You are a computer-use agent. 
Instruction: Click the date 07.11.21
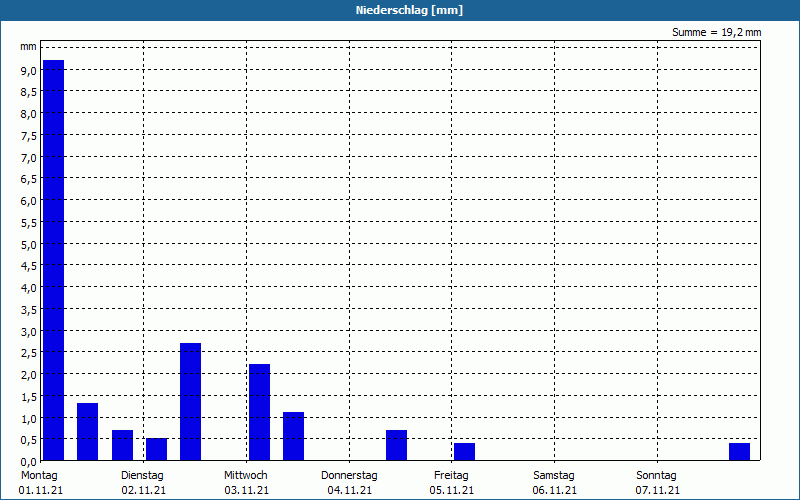click(x=658, y=490)
